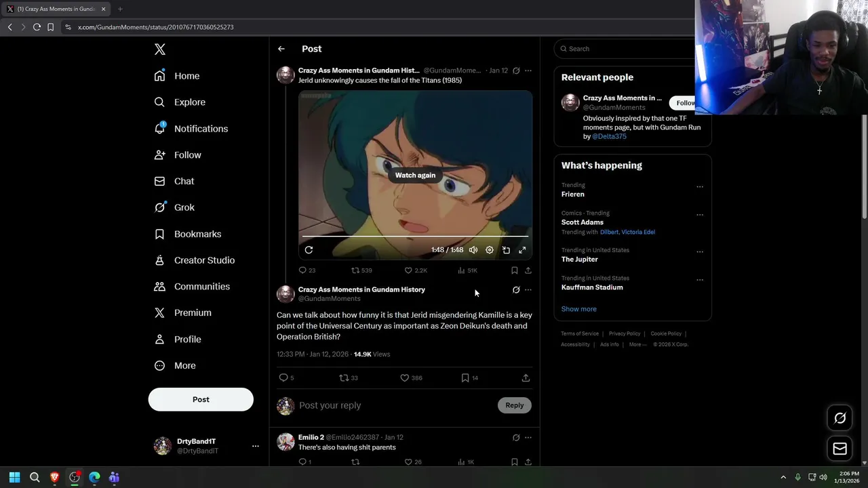Share the main post
Image resolution: width=868 pixels, height=488 pixels.
[526, 378]
